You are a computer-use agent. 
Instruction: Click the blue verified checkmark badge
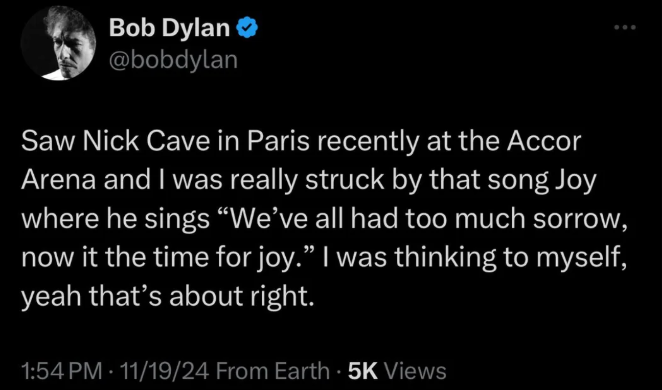[x=247, y=28]
